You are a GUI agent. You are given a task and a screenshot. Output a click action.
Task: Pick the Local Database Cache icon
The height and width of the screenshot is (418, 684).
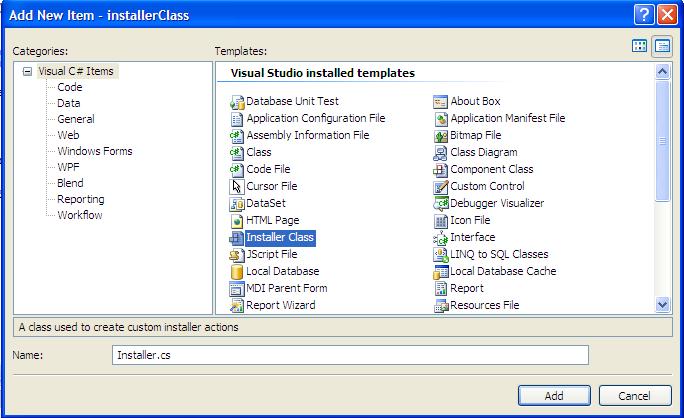click(x=441, y=272)
